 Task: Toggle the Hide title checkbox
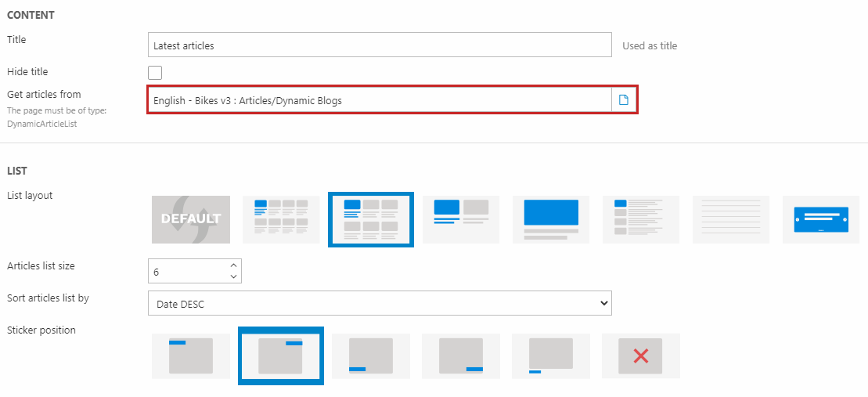point(155,73)
